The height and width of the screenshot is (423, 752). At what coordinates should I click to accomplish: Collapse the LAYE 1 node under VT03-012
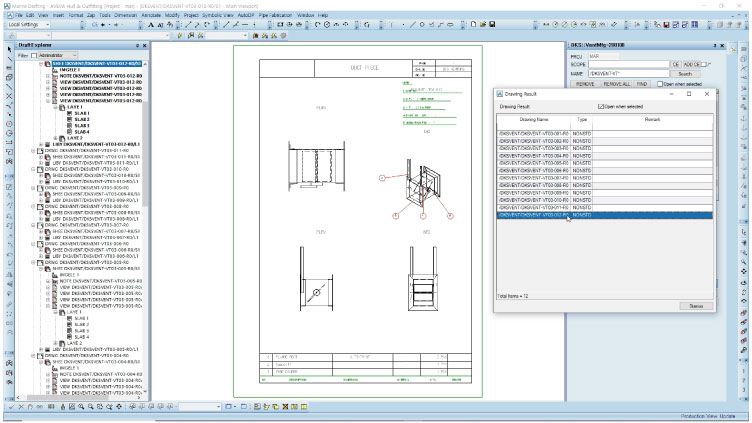click(56, 107)
